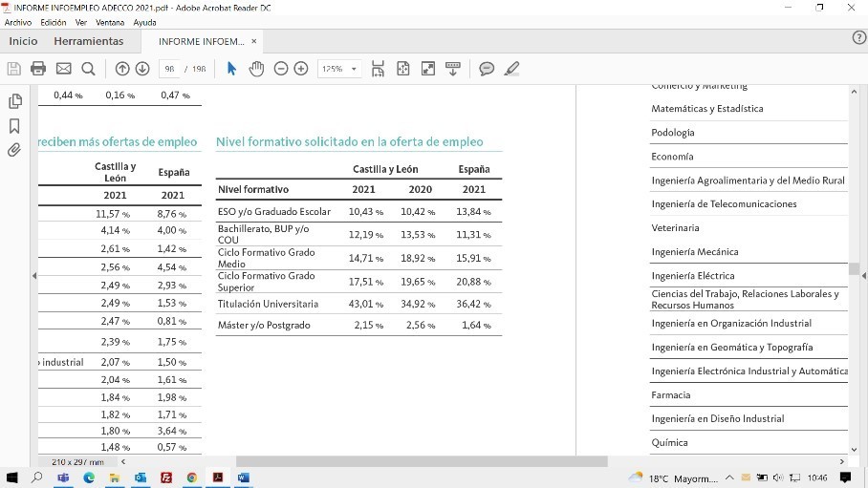Click the Save file icon
The height and width of the screenshot is (488, 868).
point(13,69)
